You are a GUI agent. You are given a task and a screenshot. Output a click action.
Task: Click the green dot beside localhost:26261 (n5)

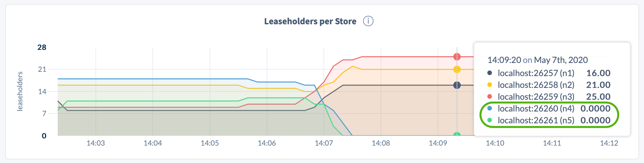[x=490, y=120]
